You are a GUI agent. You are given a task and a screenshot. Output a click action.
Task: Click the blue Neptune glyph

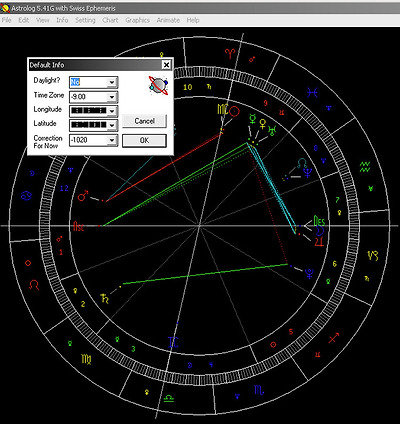(x=307, y=173)
